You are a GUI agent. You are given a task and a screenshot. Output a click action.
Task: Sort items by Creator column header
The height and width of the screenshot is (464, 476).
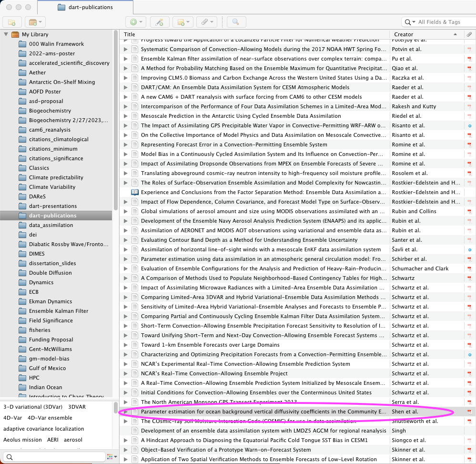419,34
